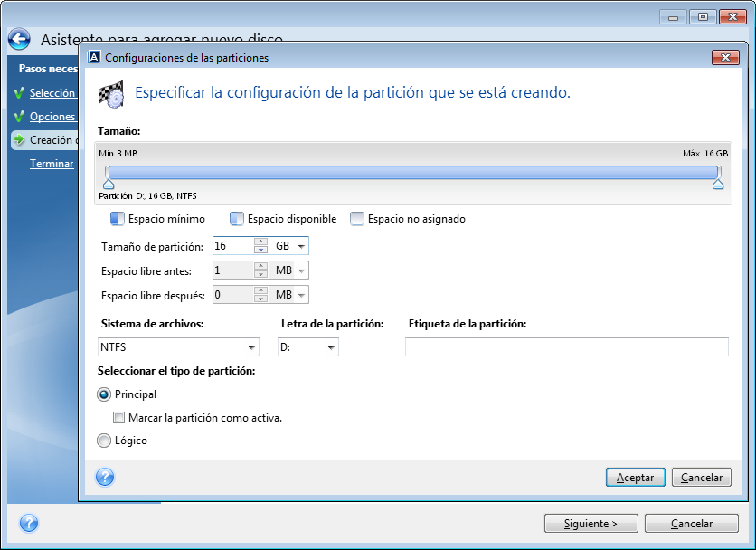Increase Espacio libre después with up arrow
The height and width of the screenshot is (550, 756).
(x=260, y=290)
